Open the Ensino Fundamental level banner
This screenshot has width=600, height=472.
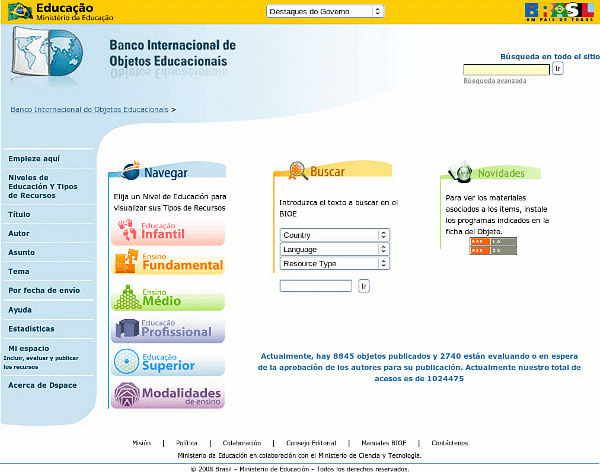pyautogui.click(x=168, y=262)
